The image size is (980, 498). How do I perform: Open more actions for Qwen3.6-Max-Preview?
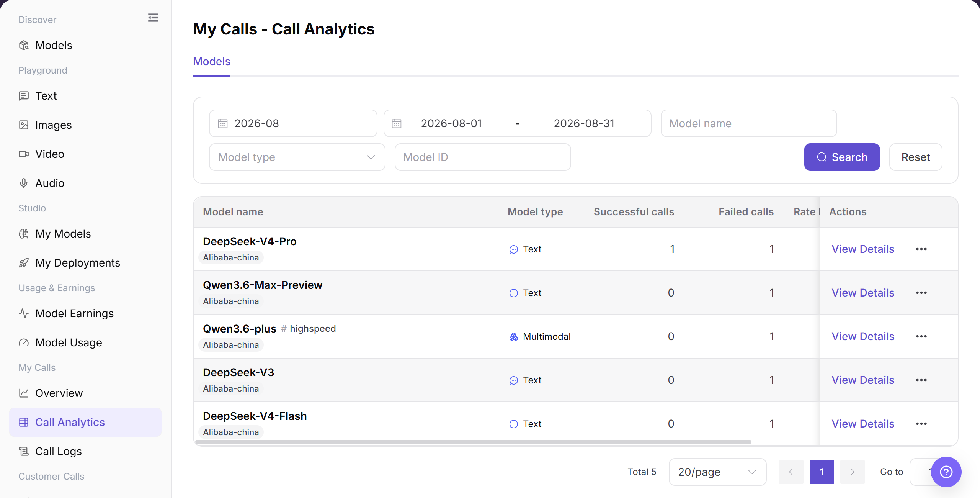[x=921, y=293]
